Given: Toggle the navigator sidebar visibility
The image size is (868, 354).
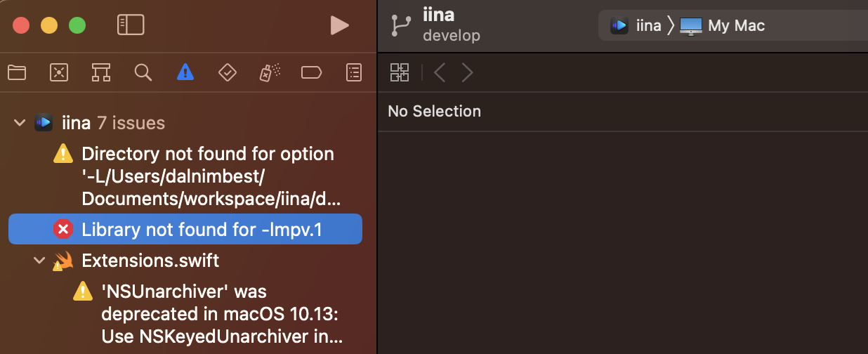Looking at the screenshot, I should point(131,25).
